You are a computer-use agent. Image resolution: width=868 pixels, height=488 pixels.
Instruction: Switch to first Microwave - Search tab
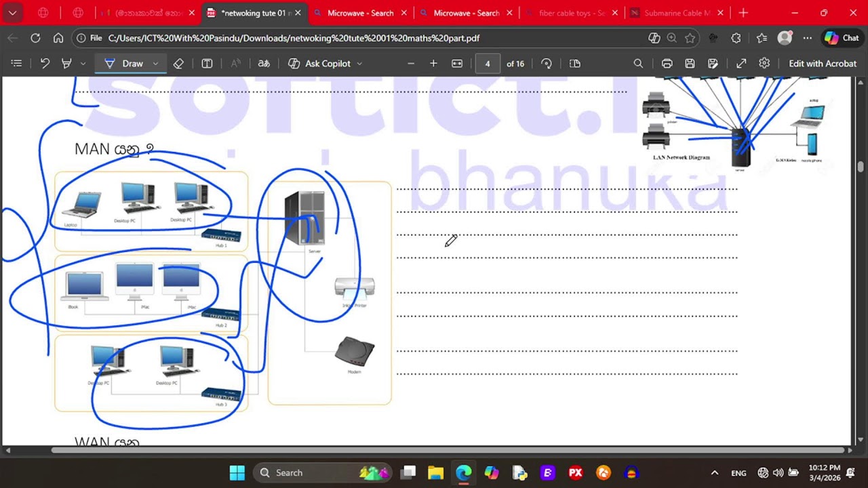pos(360,13)
